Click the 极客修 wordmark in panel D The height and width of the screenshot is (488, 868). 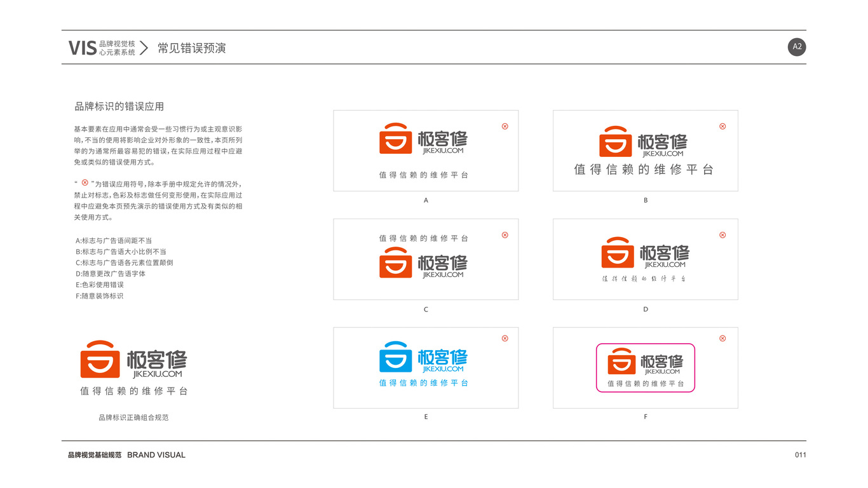[664, 253]
